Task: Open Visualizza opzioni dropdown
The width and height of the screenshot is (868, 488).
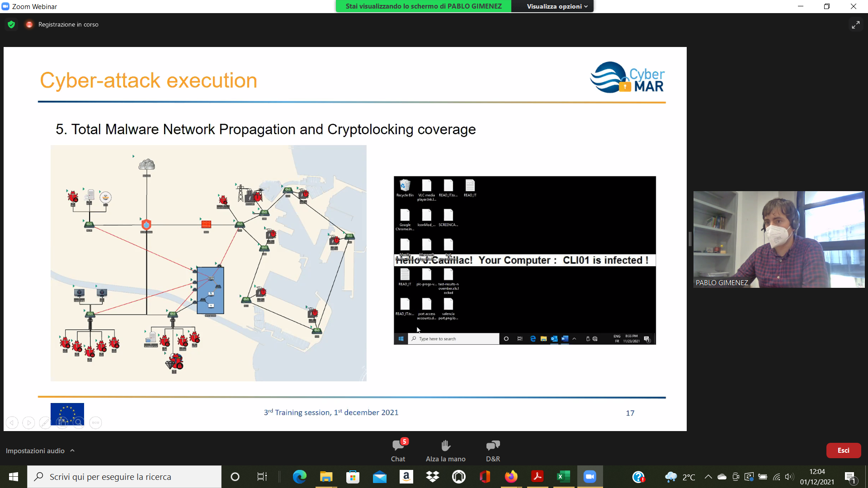Action: point(557,6)
